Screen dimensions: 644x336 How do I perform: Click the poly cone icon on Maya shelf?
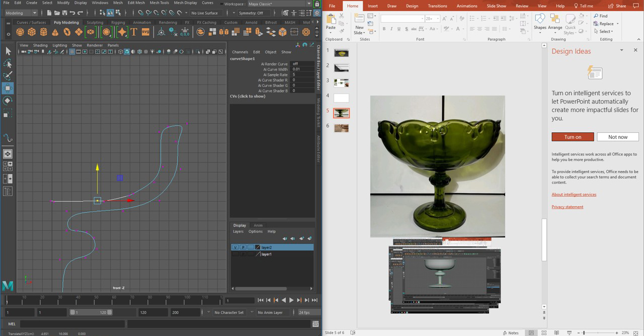tap(55, 32)
